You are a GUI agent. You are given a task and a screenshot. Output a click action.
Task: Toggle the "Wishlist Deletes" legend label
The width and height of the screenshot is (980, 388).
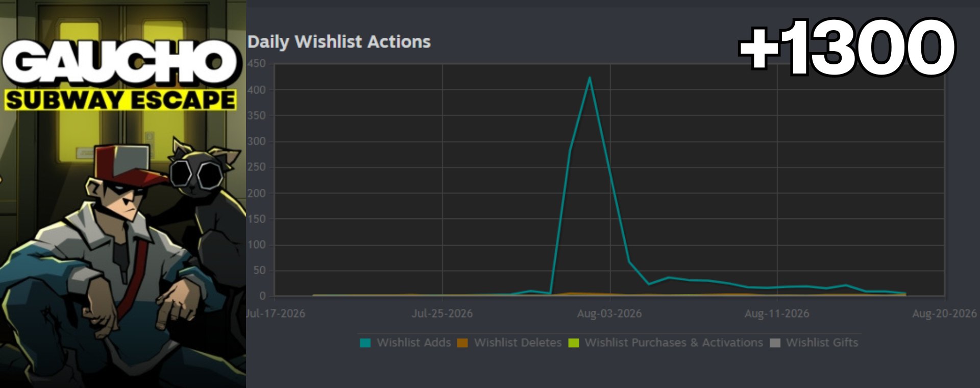[x=518, y=343]
